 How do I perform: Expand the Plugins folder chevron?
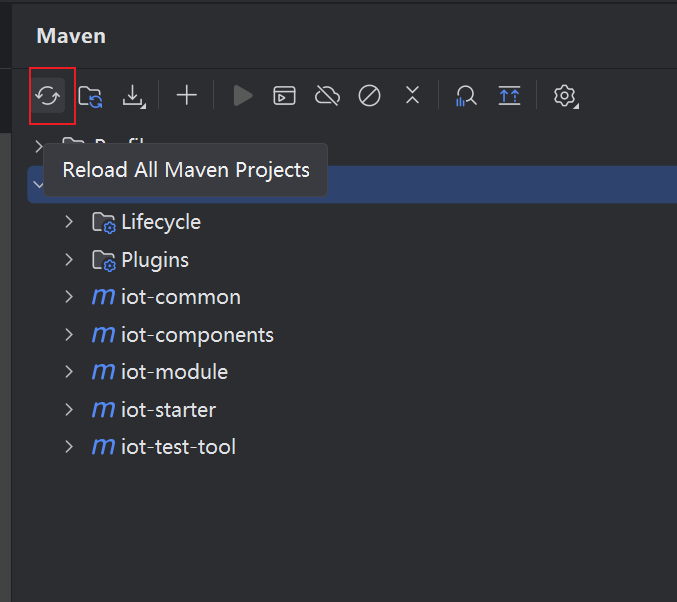click(x=69, y=259)
